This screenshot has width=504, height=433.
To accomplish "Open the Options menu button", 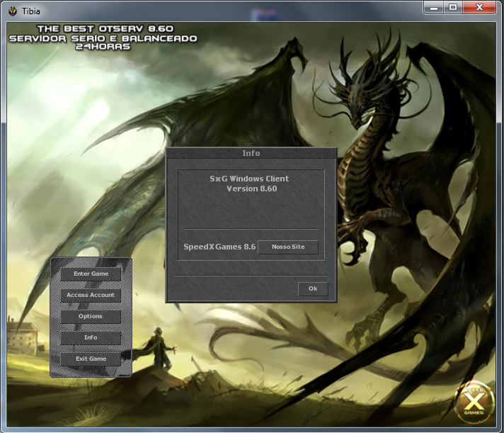I will (91, 316).
